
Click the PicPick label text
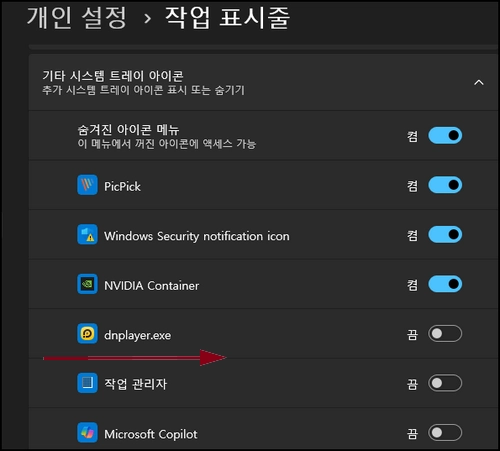pos(122,186)
